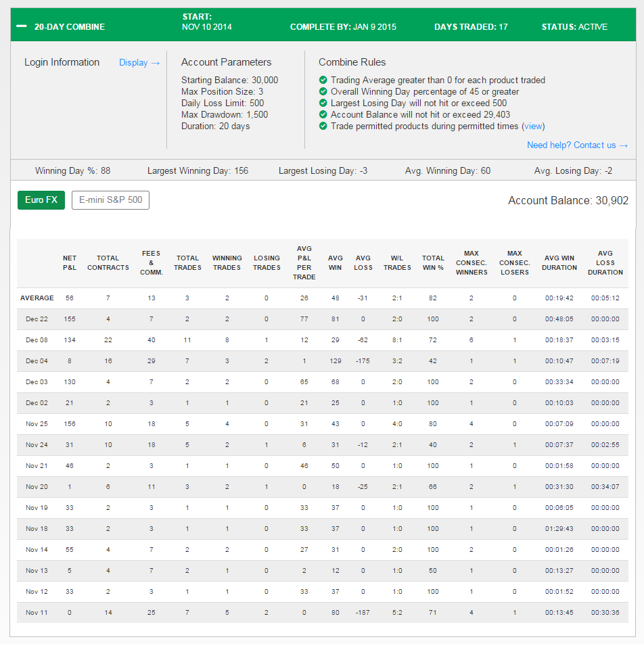This screenshot has width=644, height=652.
Task: Click the AVG LOSS DURATION header
Action: click(x=605, y=263)
